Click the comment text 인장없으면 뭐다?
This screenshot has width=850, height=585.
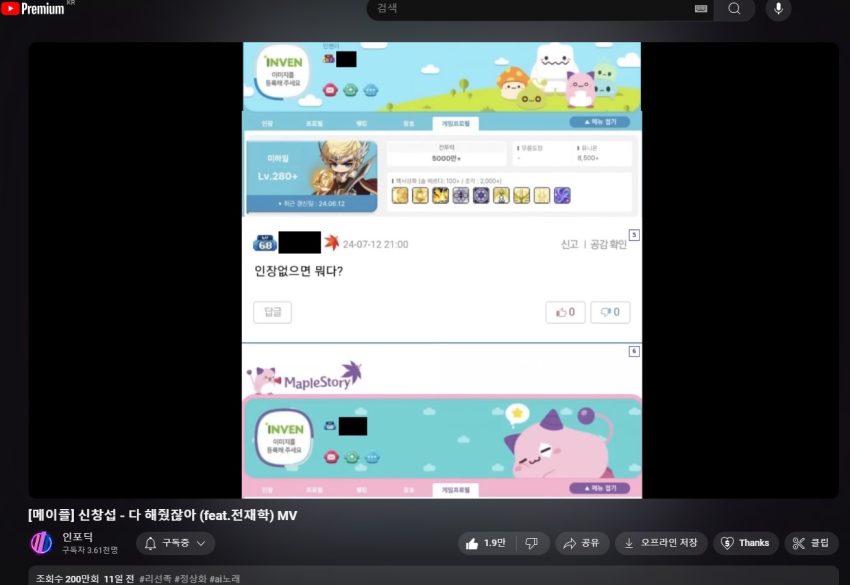[299, 271]
